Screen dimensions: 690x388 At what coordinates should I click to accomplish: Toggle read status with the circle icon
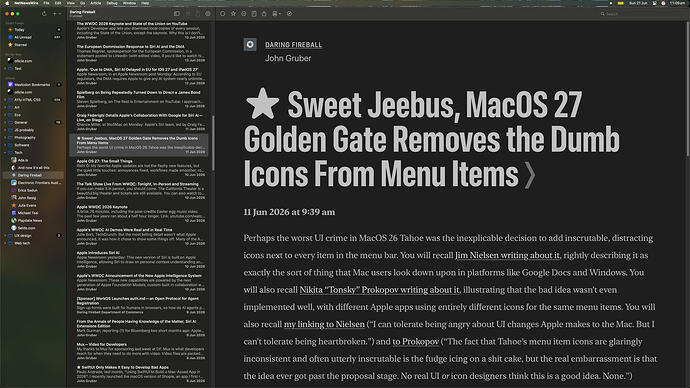tap(223, 14)
